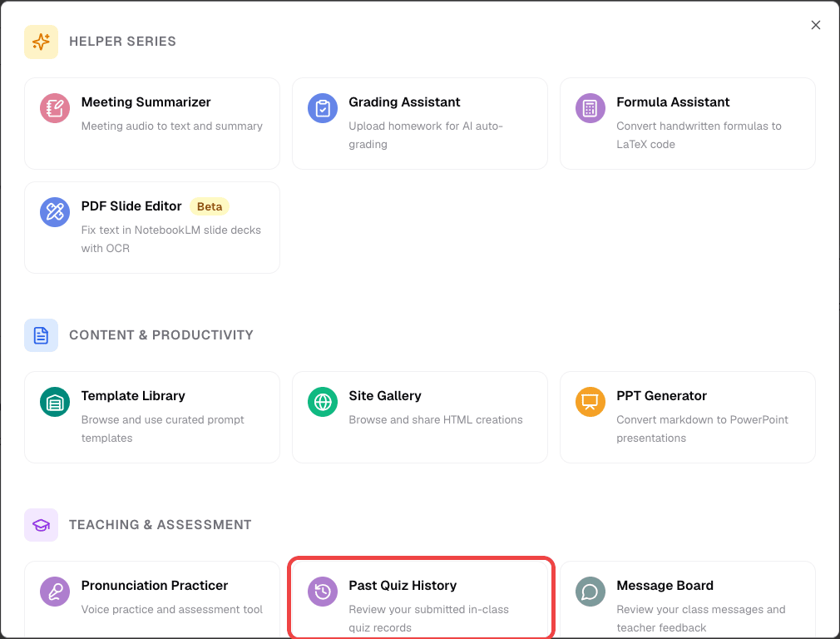
Task: Click the Helper Series sparkle icon
Action: tap(42, 42)
